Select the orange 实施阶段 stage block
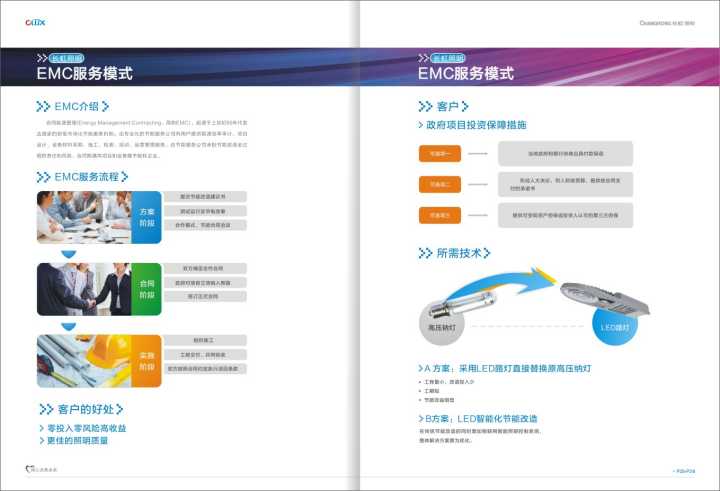 click(146, 361)
